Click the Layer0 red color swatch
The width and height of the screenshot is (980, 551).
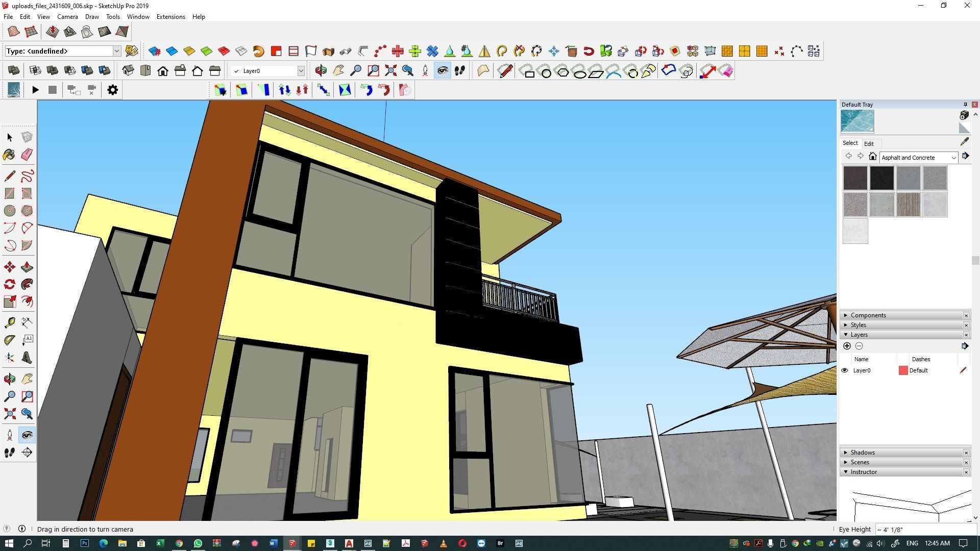tap(903, 370)
